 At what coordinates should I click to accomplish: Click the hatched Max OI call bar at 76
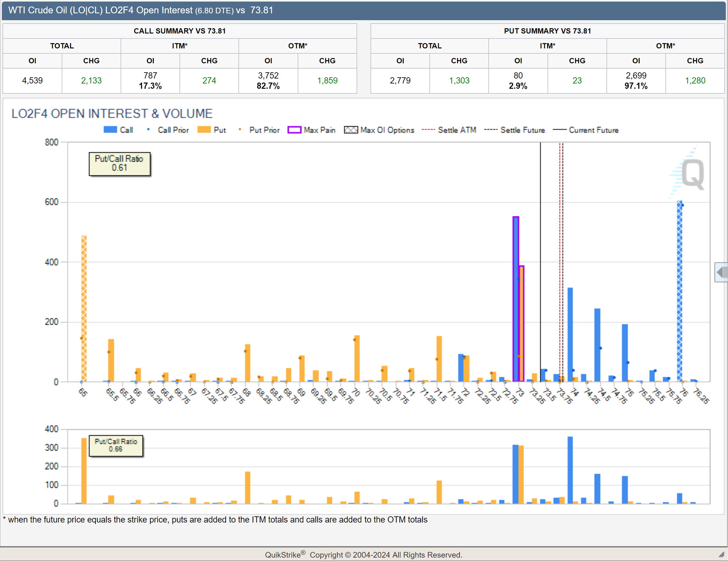[x=679, y=290]
